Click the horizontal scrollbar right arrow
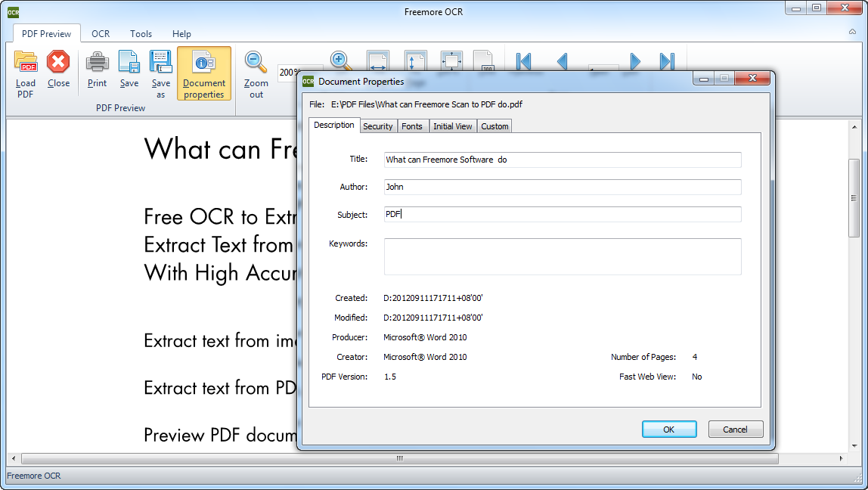This screenshot has height=490, width=868. (840, 458)
